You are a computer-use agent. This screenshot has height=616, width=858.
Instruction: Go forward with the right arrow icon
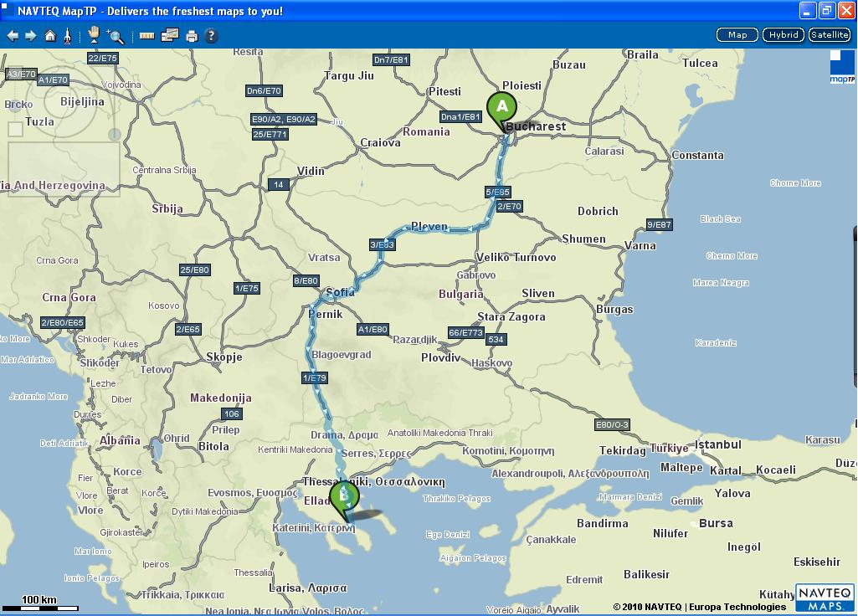[x=31, y=36]
